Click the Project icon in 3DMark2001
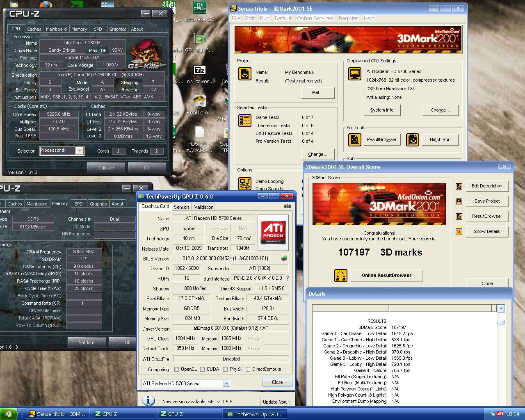525x420 pixels. pos(245,74)
